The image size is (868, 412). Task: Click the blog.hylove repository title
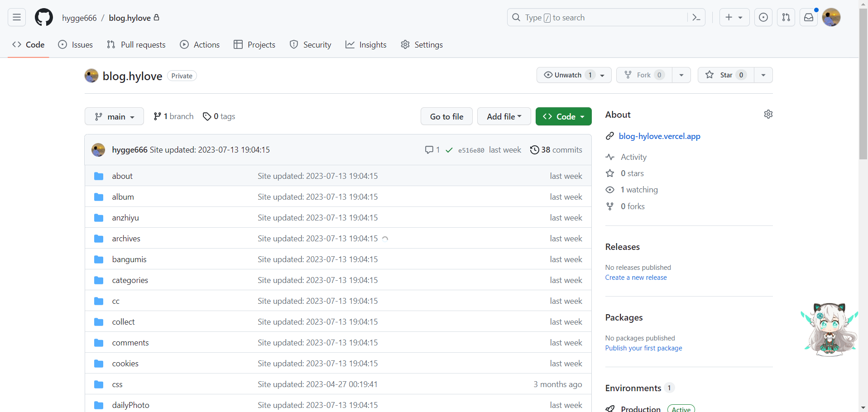coord(132,76)
